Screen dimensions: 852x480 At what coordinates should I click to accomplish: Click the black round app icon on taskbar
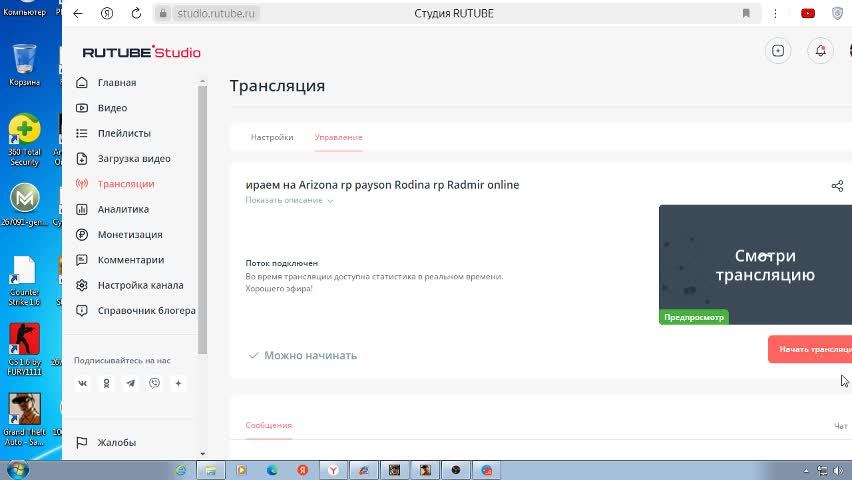pos(455,470)
